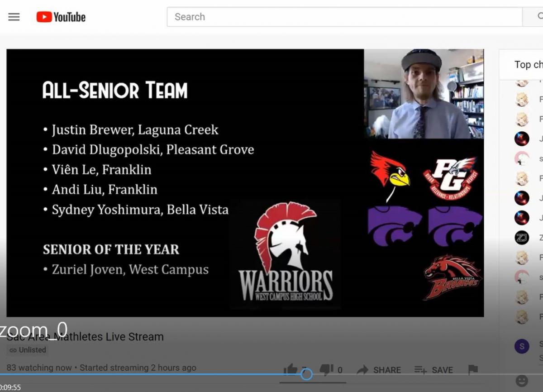
Task: Go to the YouTube home logo
Action: click(61, 17)
